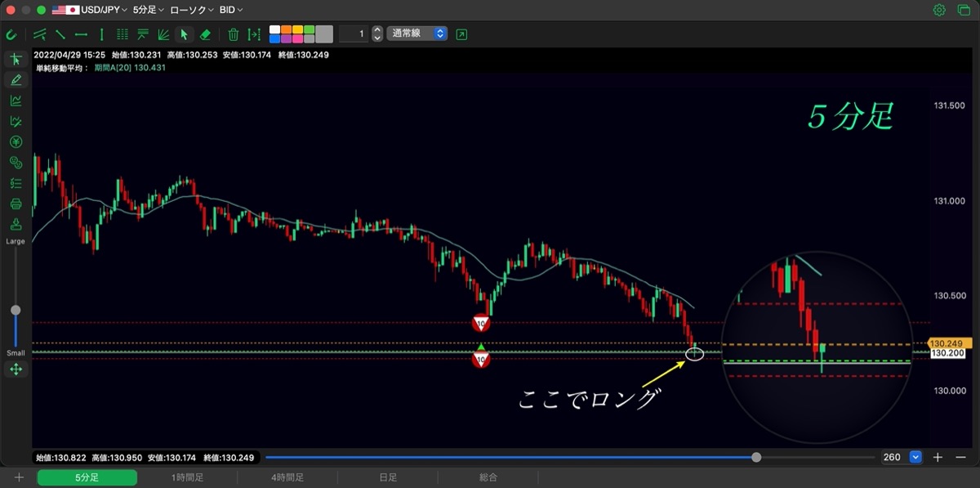The image size is (980, 488).
Task: Click the checklist icon in sidebar
Action: coord(16,183)
